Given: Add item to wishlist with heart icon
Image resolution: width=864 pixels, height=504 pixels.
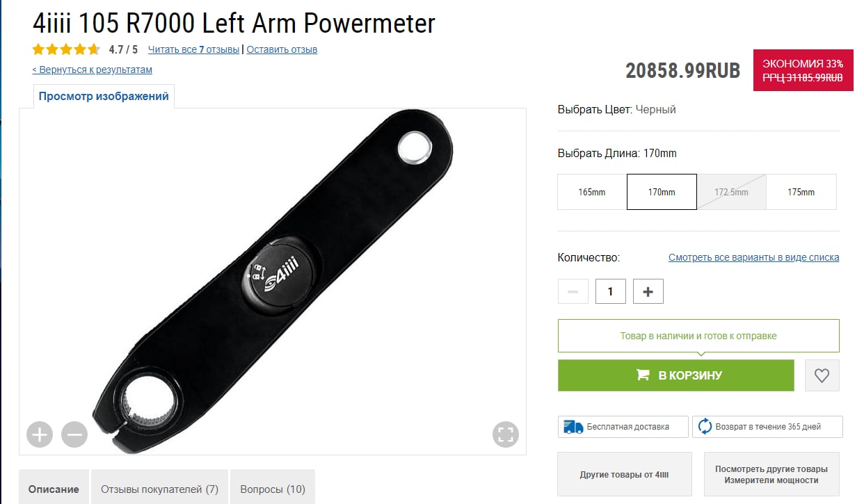Looking at the screenshot, I should tap(822, 375).
